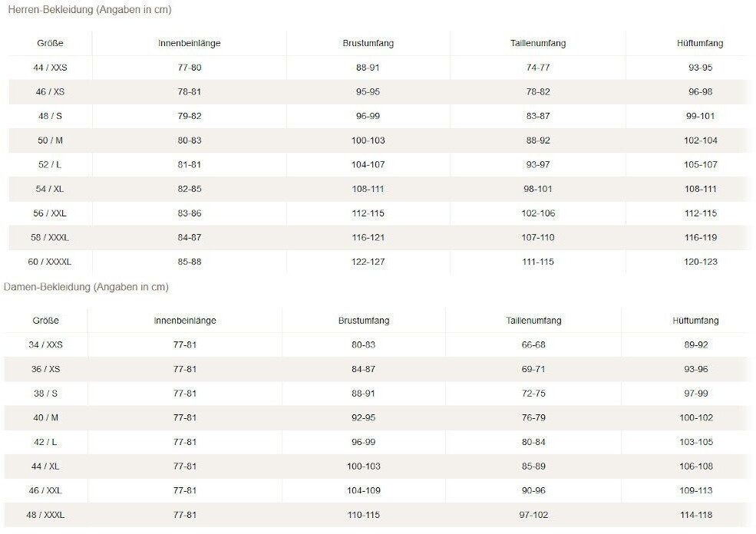Select the 34 / XXS women's size cell
The height and width of the screenshot is (534, 756).
(45, 345)
